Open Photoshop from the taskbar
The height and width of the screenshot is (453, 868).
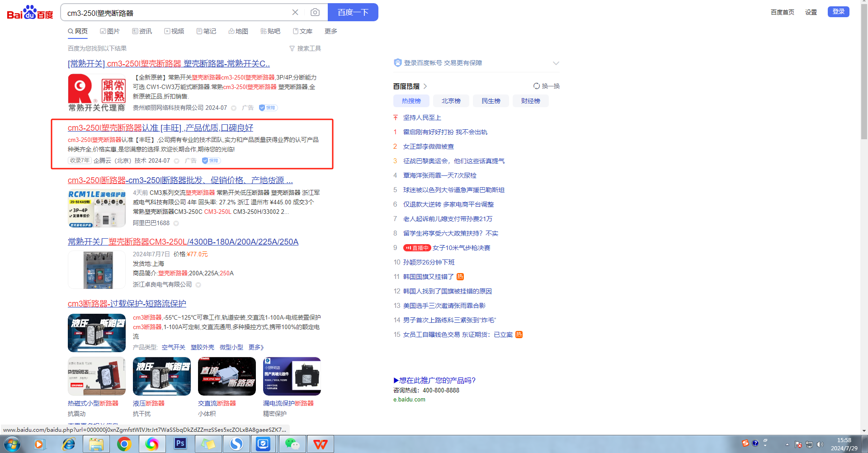(180, 444)
